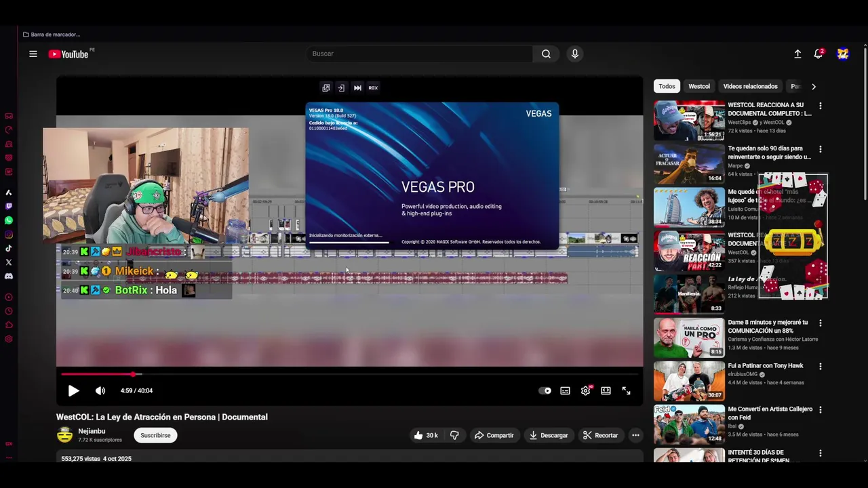Open the notifications bell
This screenshot has height=488, width=868.
click(818, 54)
